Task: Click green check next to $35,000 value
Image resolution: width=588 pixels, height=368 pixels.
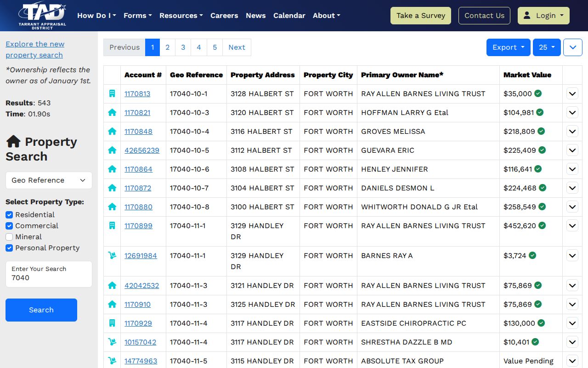Action: click(x=538, y=93)
